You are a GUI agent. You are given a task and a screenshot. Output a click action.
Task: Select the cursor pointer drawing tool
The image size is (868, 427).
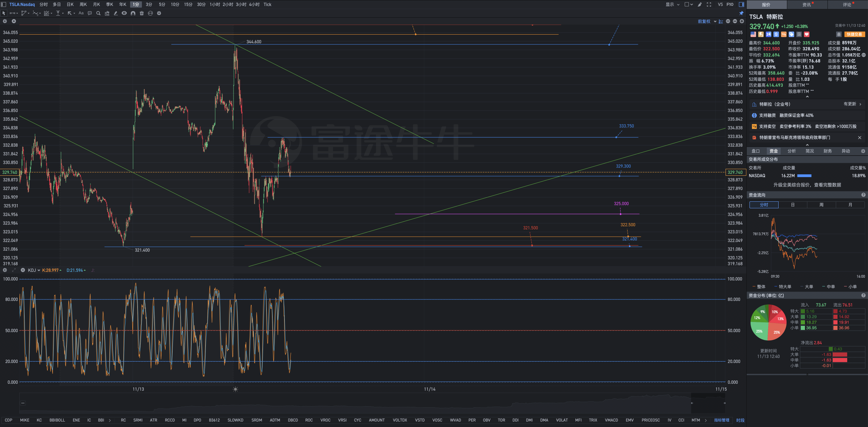click(4, 13)
